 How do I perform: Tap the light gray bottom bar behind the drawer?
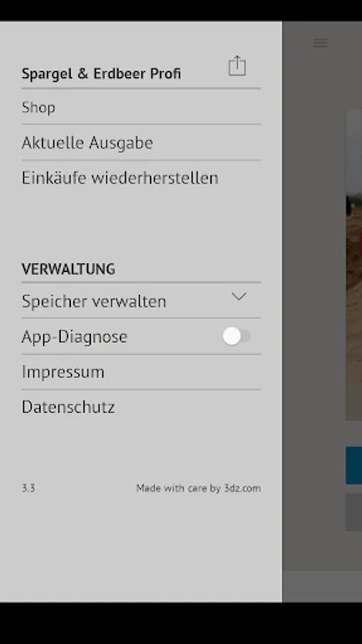tap(322, 586)
